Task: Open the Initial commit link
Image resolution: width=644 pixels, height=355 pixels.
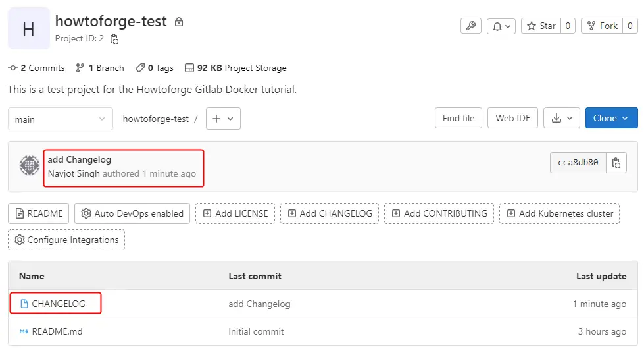Action: click(x=256, y=331)
